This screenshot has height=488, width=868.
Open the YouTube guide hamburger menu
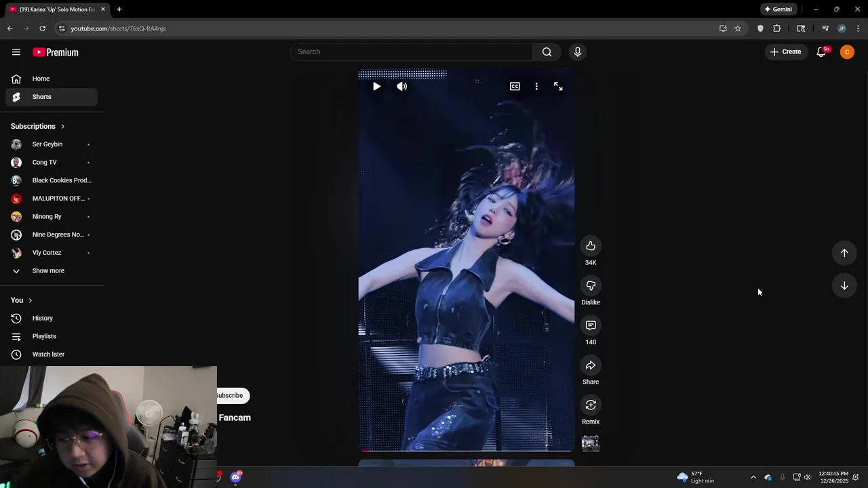click(x=16, y=52)
